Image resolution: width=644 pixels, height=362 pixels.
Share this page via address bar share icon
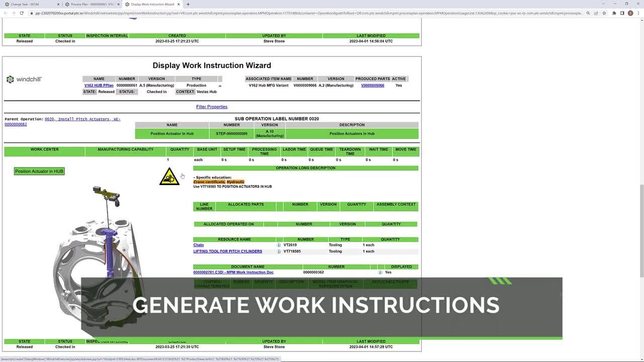(x=596, y=13)
